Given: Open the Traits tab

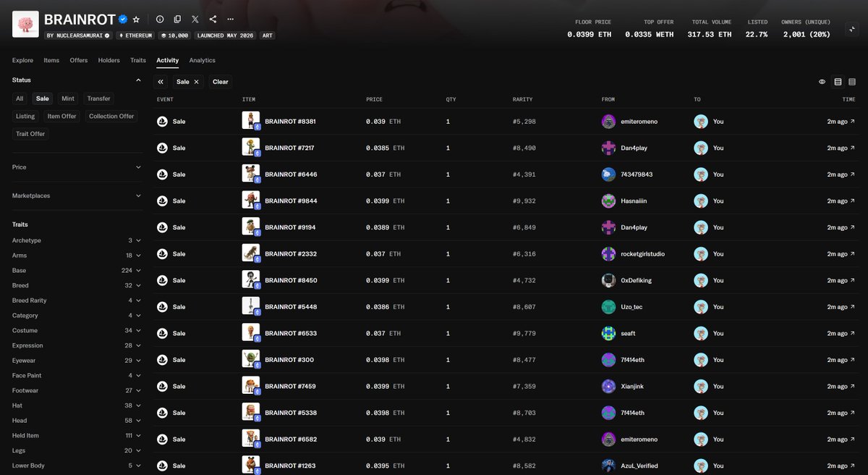Looking at the screenshot, I should pyautogui.click(x=138, y=60).
